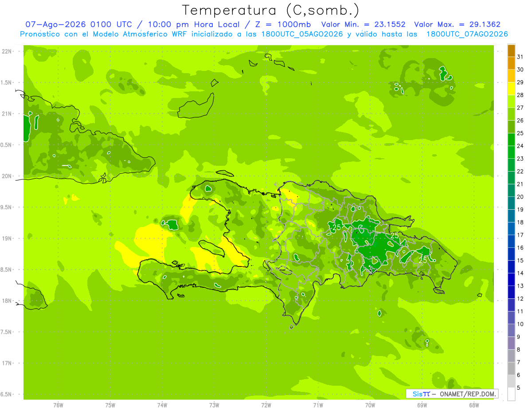532x411 pixels.
Task: Click the 'SisTT' logo text
Action: pyautogui.click(x=421, y=394)
